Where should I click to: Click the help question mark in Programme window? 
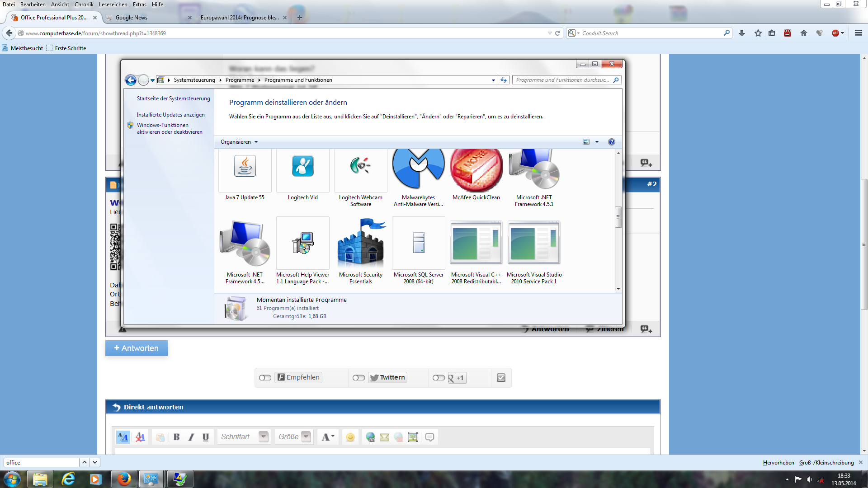pyautogui.click(x=612, y=142)
